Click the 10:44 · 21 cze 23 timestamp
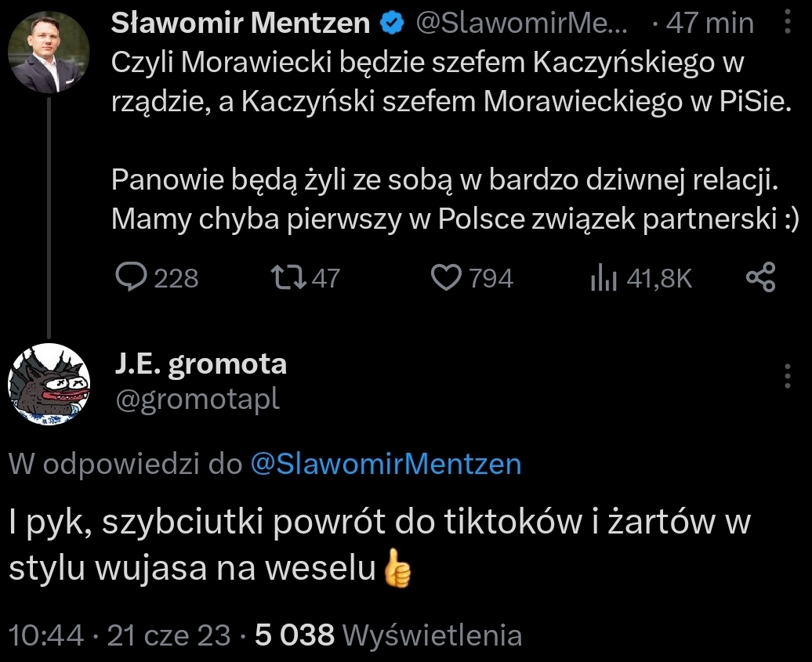The image size is (812, 662). click(121, 635)
